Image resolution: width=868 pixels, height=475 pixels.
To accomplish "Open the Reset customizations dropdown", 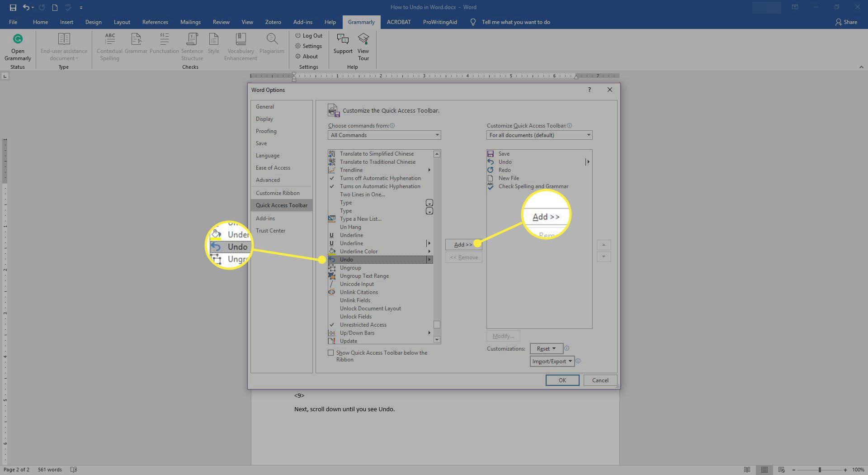I will (x=546, y=348).
